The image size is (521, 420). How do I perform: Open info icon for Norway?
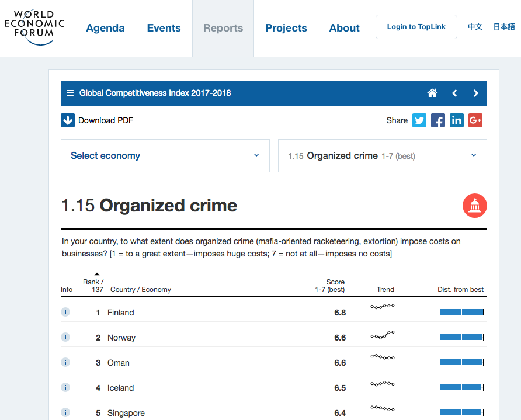[65, 337]
